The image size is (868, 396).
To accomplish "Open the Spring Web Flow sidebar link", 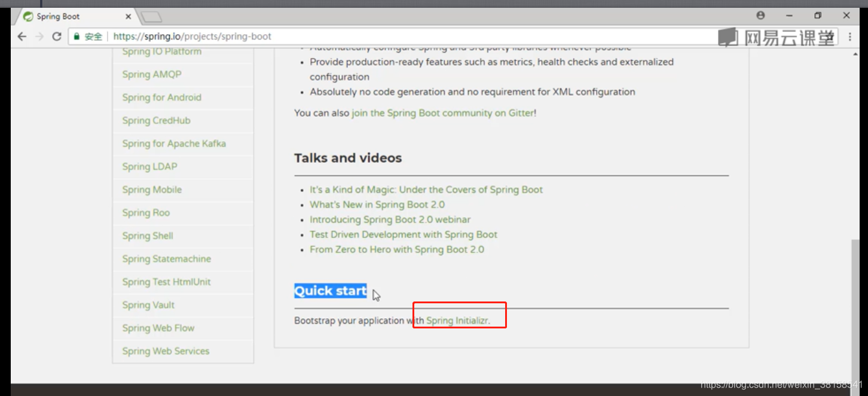I will (x=158, y=328).
